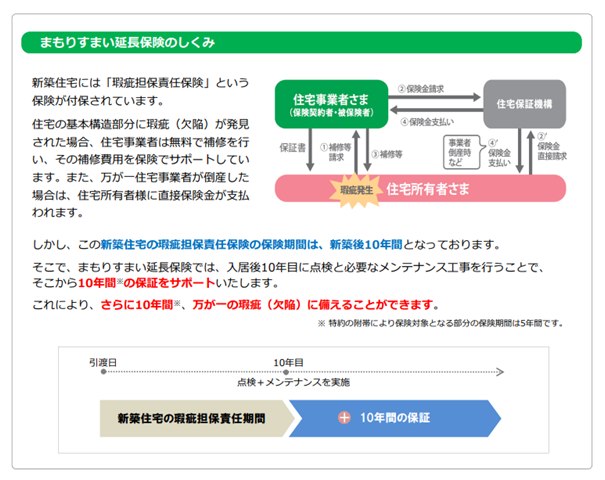Click the ④保険金支払い label
This screenshot has width=605, height=480.
tap(427, 122)
